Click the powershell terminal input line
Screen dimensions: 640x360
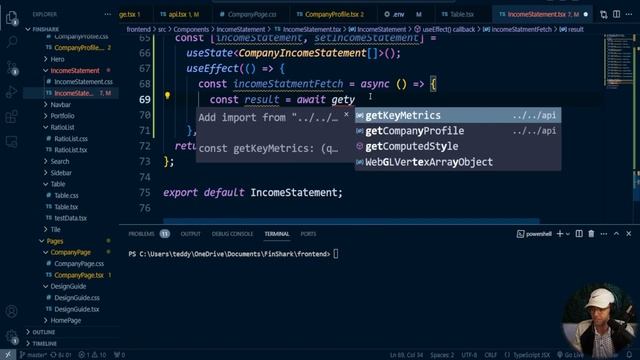pyautogui.click(x=233, y=254)
